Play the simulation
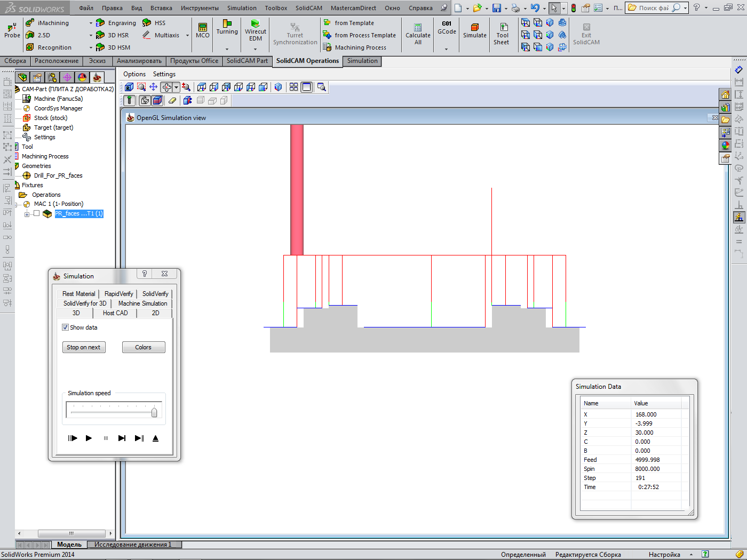 click(89, 438)
